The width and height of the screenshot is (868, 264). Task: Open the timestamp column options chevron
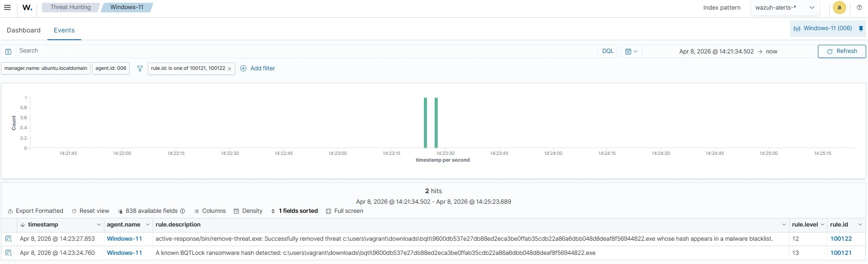tap(98, 225)
